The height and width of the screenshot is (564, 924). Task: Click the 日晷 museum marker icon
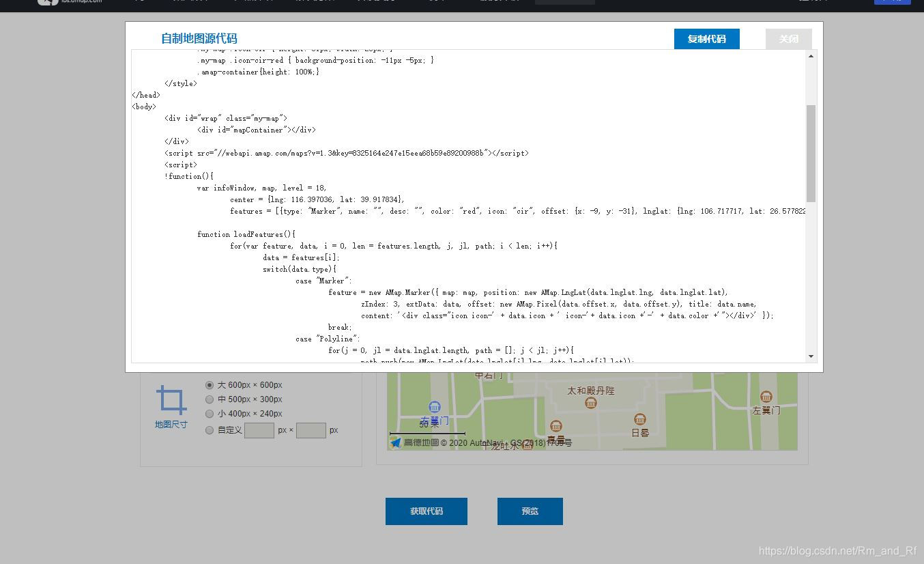pos(640,419)
